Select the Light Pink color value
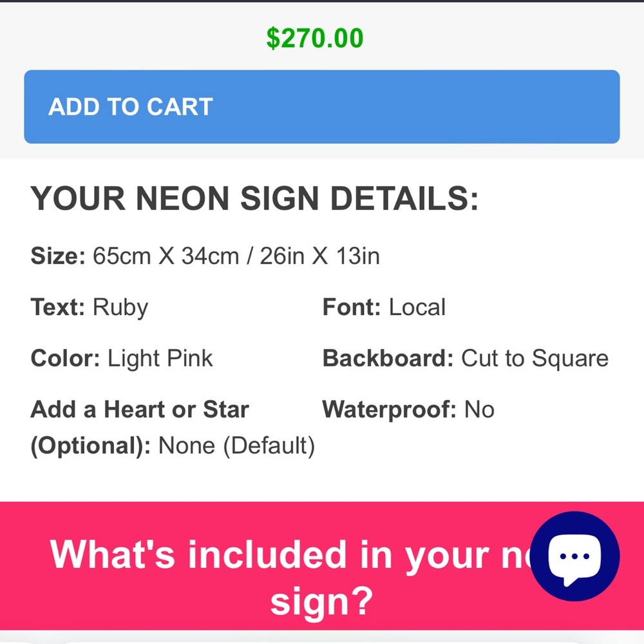The width and height of the screenshot is (644, 644). [x=160, y=358]
